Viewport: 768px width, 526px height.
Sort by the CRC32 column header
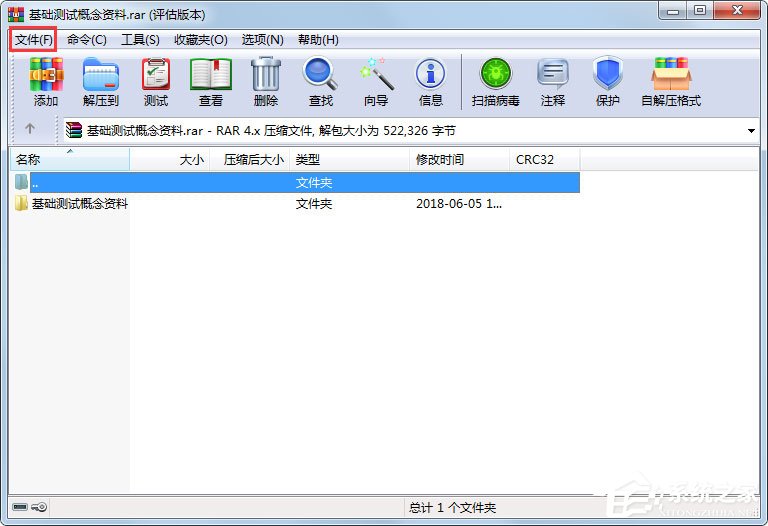pos(545,159)
